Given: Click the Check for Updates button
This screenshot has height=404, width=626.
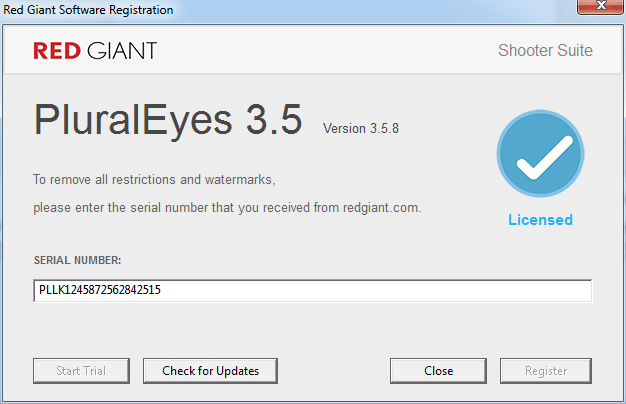Looking at the screenshot, I should [x=210, y=371].
